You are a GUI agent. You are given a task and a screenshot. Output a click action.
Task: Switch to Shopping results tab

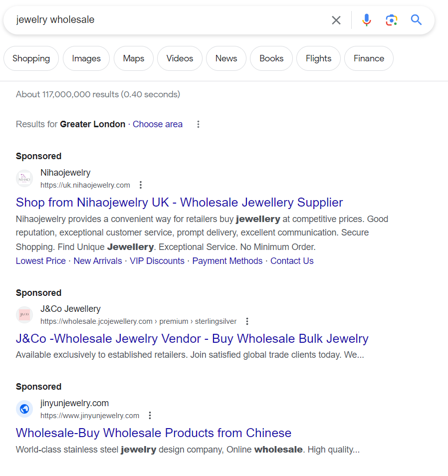pos(31,58)
